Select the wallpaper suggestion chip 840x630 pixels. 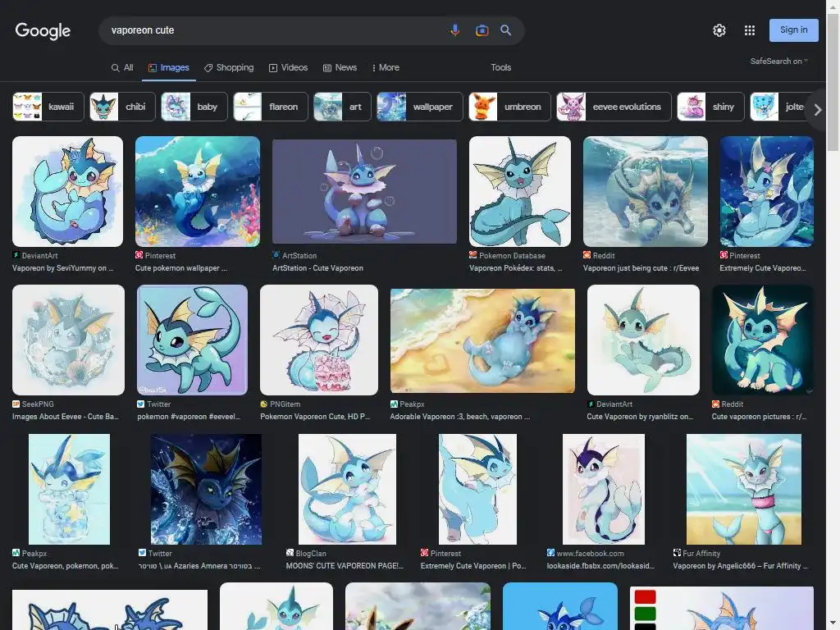[419, 107]
